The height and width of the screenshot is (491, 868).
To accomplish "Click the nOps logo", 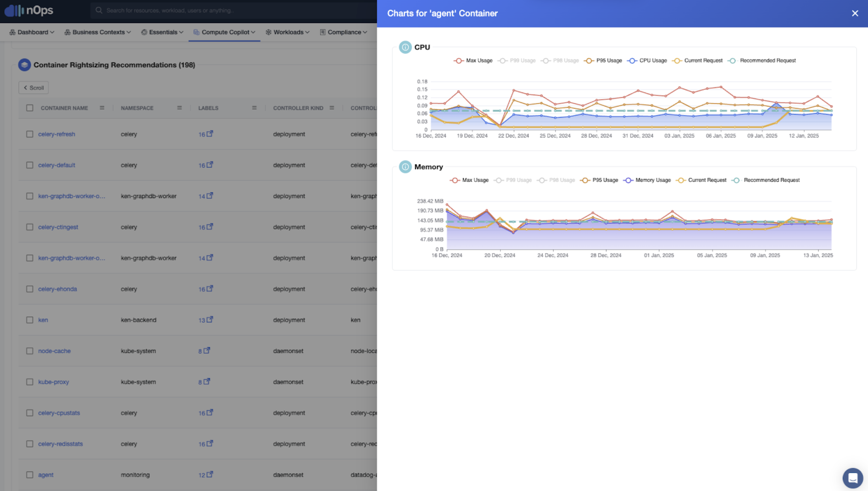I will click(29, 10).
